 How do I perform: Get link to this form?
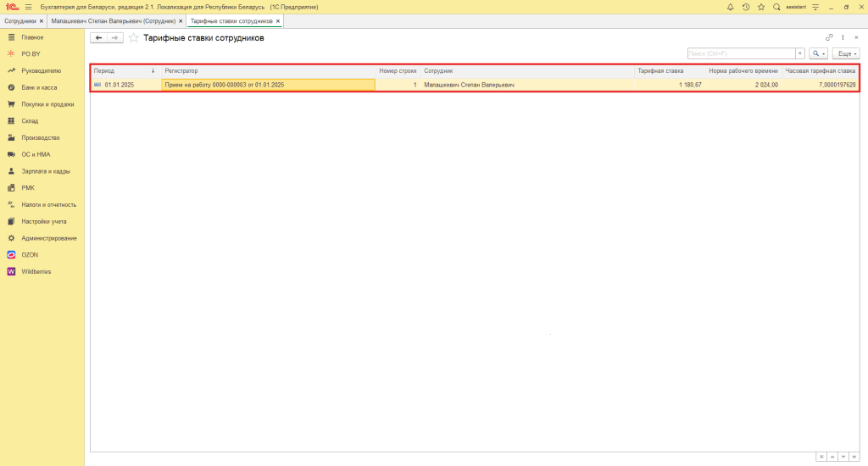pos(829,37)
